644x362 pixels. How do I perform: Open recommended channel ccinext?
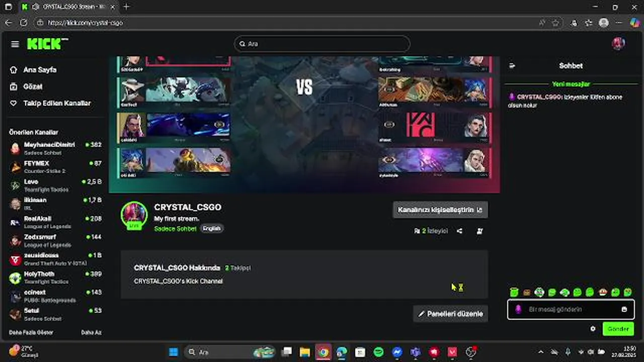point(55,296)
